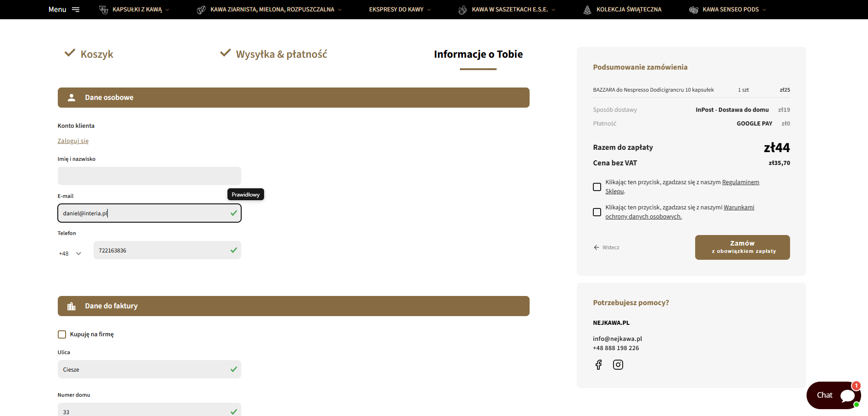Open the hamburger Menu icon
The height and width of the screenshot is (416, 868).
76,10
